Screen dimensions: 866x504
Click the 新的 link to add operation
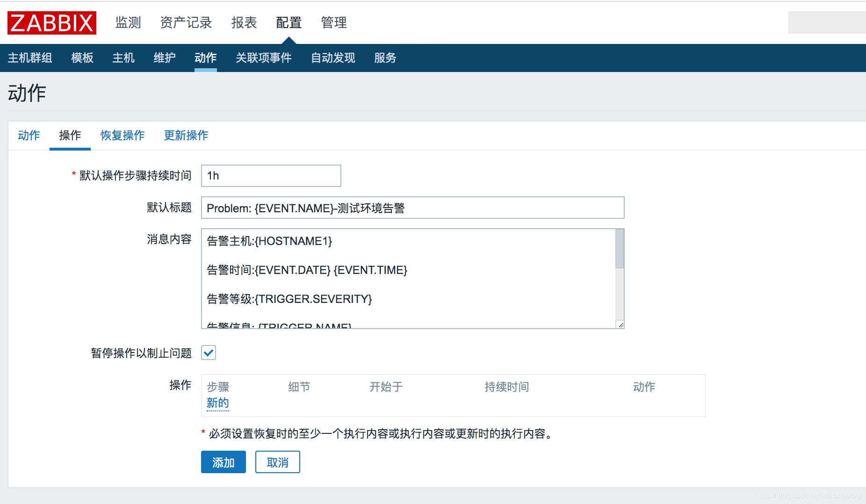[x=218, y=403]
